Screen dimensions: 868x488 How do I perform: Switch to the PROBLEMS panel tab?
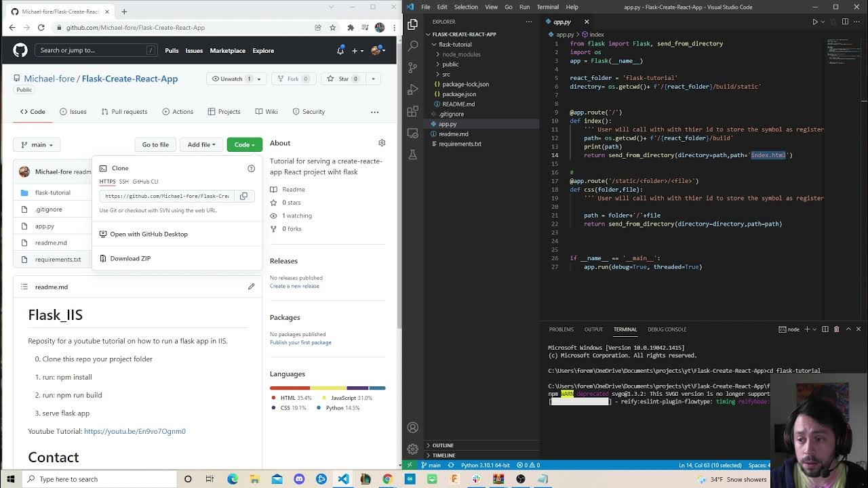coord(561,329)
